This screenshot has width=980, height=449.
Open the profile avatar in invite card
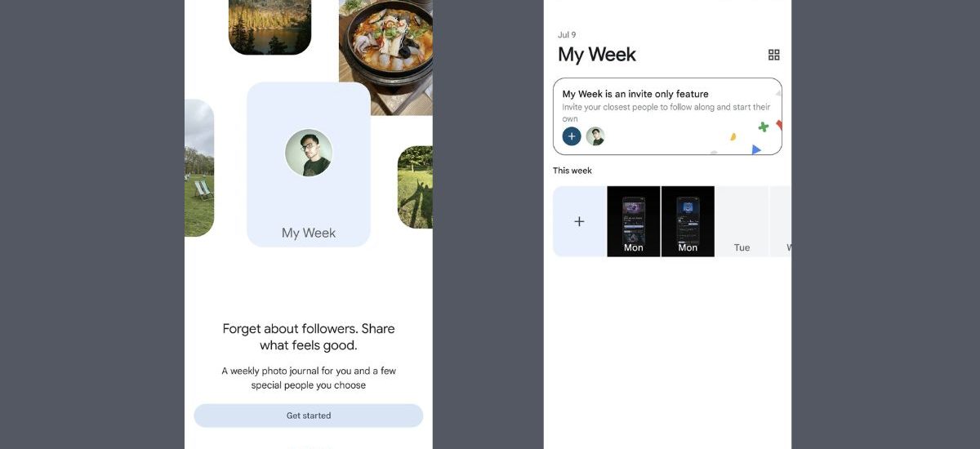595,136
